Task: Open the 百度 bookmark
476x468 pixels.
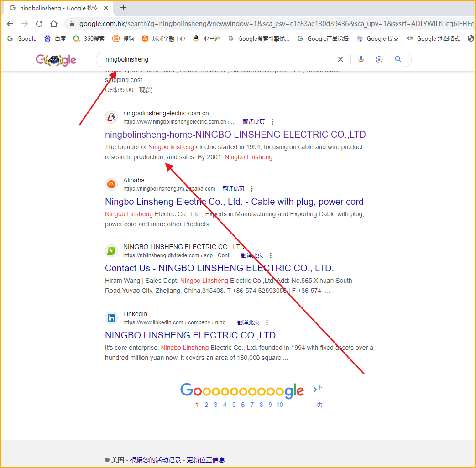Action: [55, 39]
